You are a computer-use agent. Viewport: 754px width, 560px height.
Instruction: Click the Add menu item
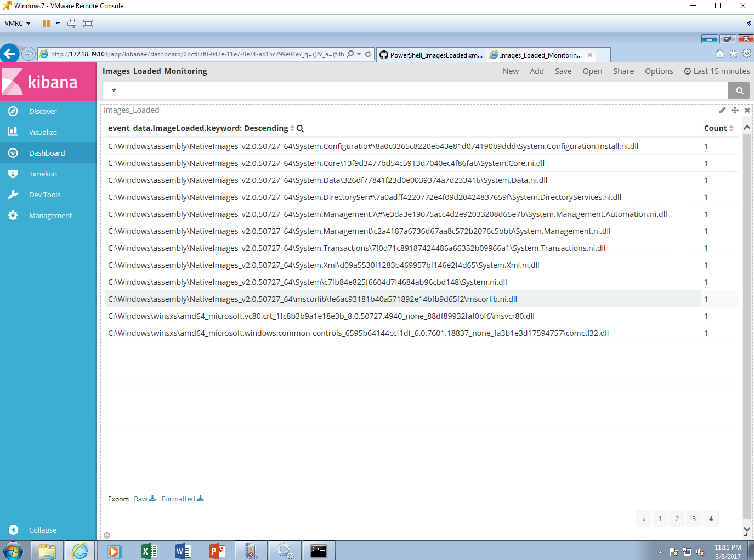click(537, 71)
